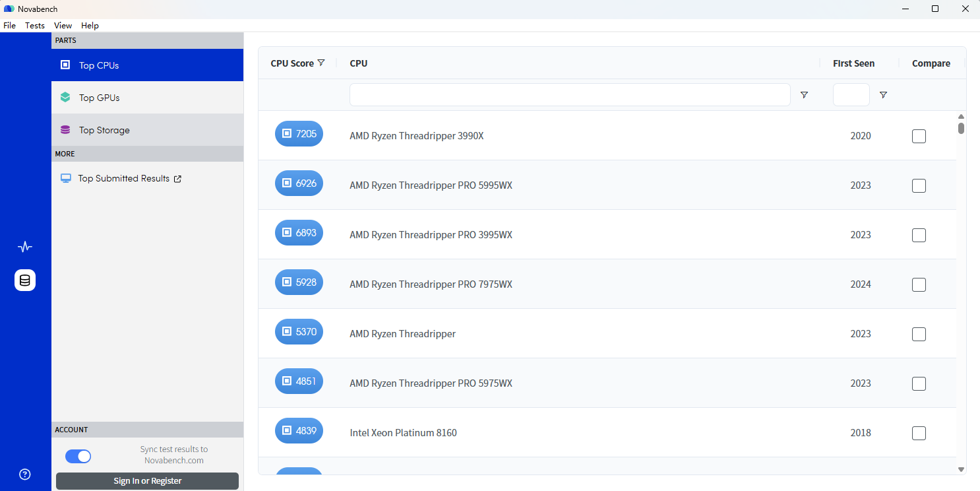Select the Top CPUs tab
This screenshot has height=491, width=980.
(x=147, y=65)
